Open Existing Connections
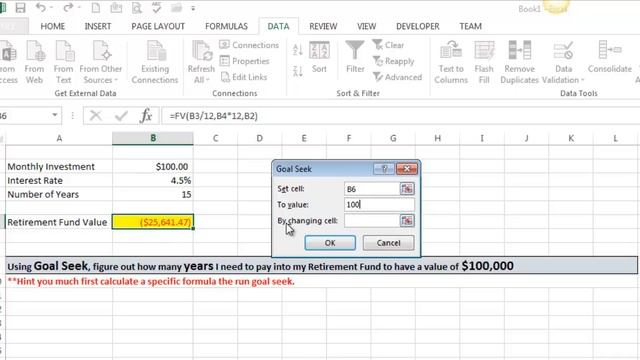Screen dimensions: 640x360 (155, 62)
